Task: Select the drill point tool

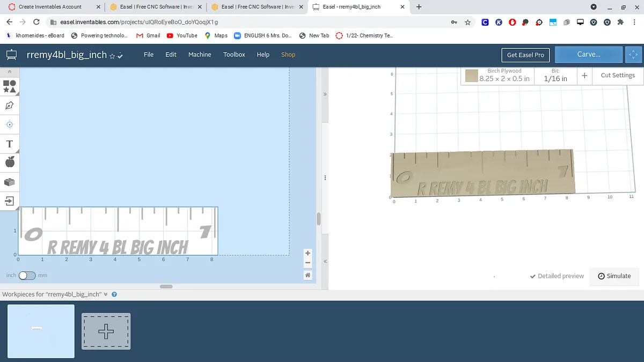Action: [x=9, y=124]
